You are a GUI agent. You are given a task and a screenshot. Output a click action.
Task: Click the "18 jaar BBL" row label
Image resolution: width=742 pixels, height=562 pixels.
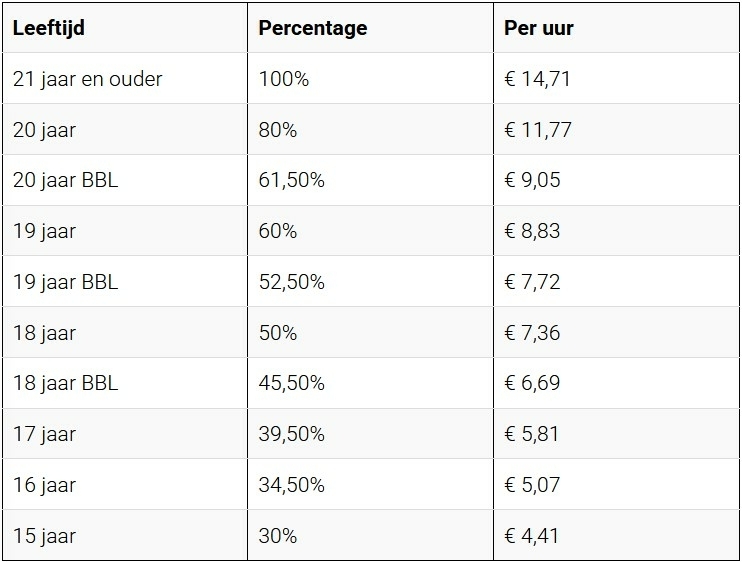(x=64, y=384)
